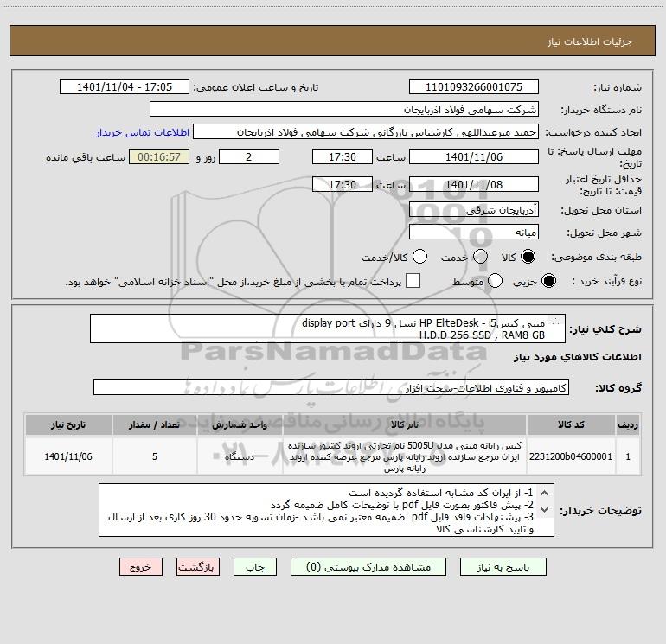Select the کالا/خدمت radio button
The image size is (666, 644).
pos(419,257)
